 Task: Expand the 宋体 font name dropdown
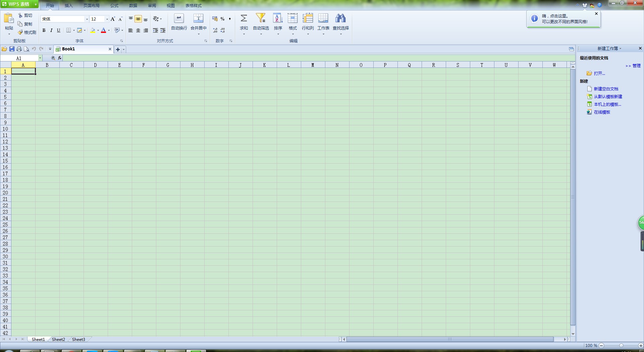point(87,19)
